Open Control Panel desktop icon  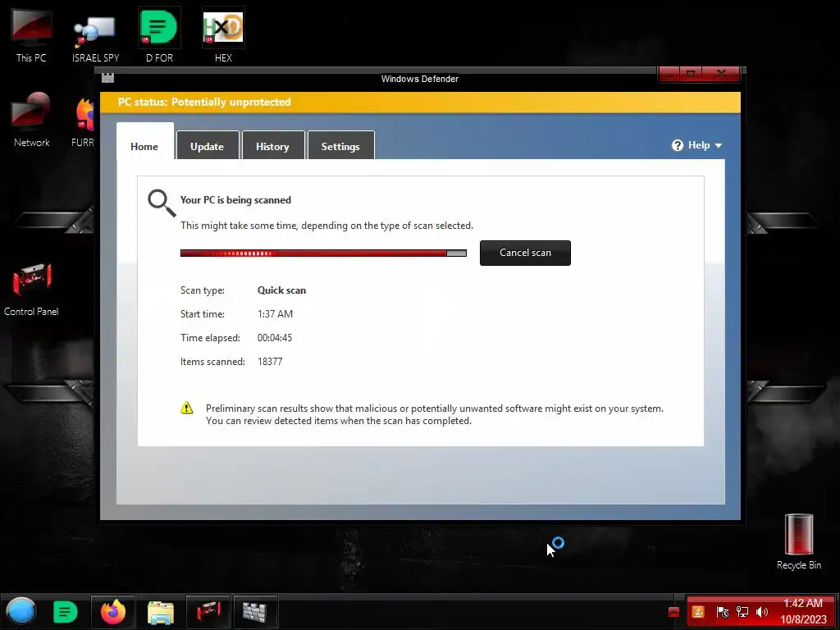pos(31,290)
